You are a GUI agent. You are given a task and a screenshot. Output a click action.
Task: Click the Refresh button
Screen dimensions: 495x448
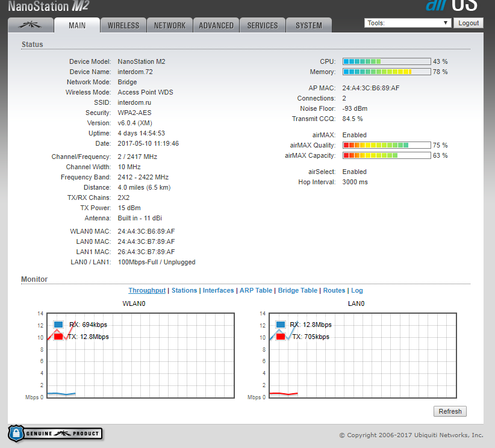tap(450, 411)
